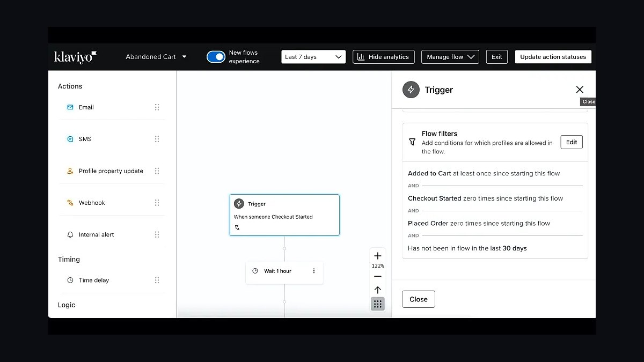This screenshot has width=644, height=362.
Task: Click the Hide analytics button
Action: (383, 57)
